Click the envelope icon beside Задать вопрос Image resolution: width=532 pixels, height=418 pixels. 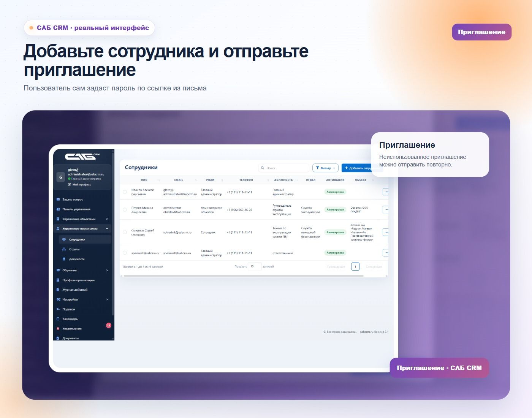pyautogui.click(x=58, y=199)
